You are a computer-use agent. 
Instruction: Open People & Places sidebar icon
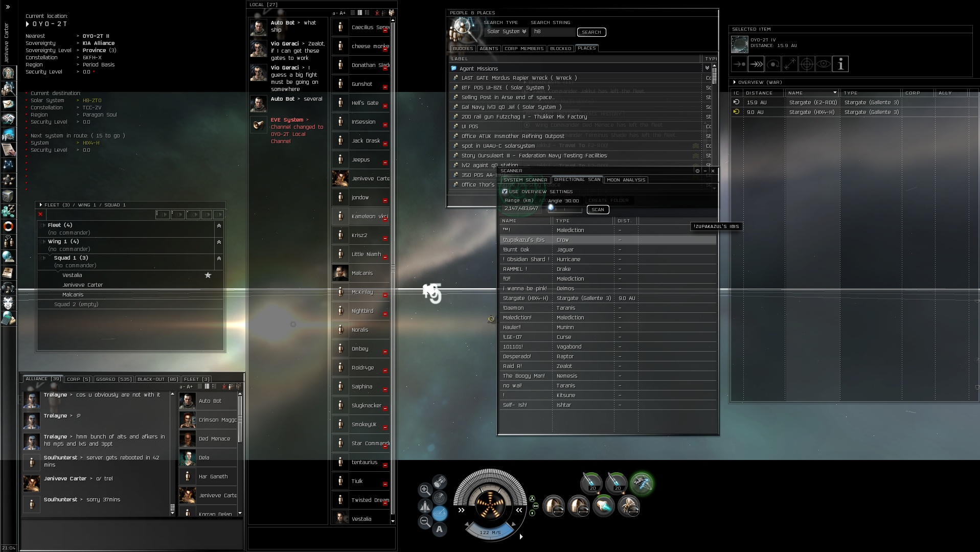[x=8, y=88]
